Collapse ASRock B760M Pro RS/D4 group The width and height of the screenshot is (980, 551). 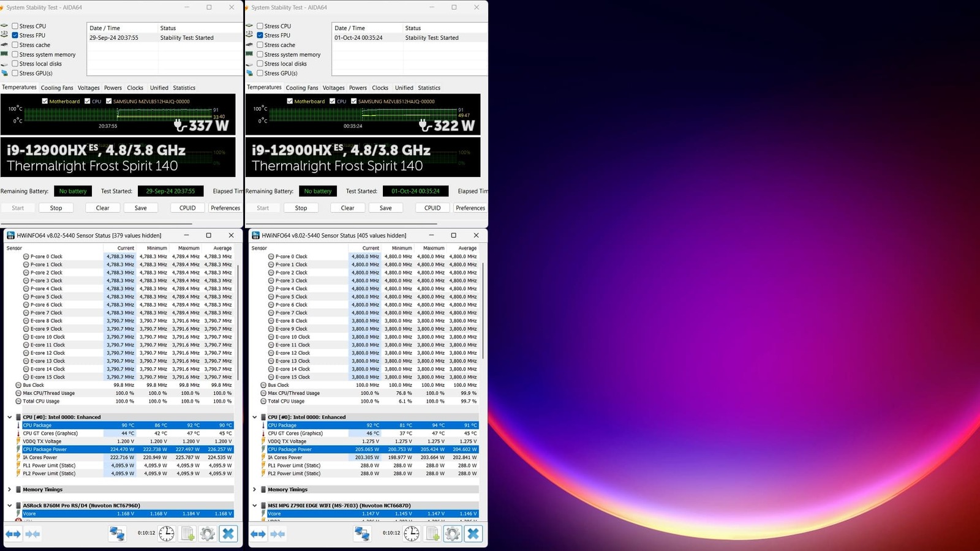tap(9, 506)
